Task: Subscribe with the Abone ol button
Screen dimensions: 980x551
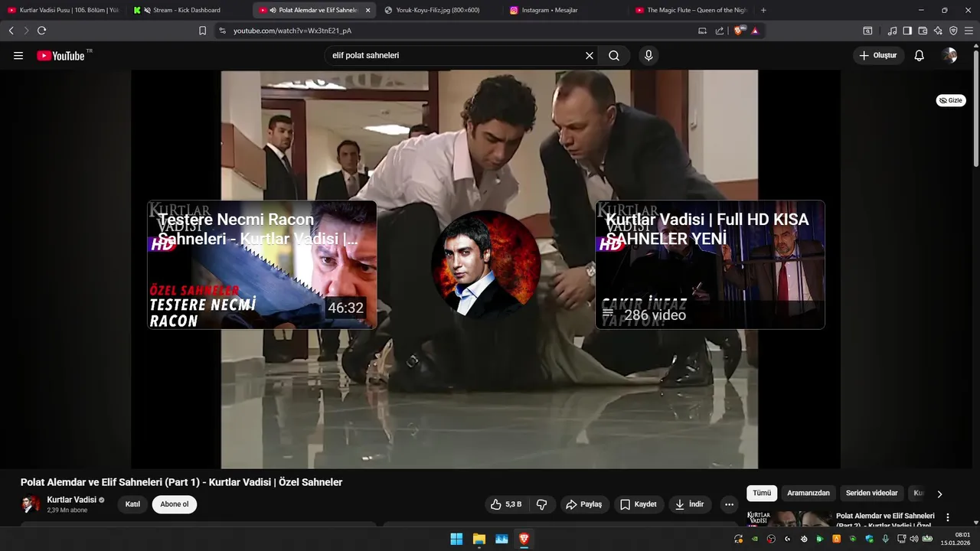Action: (x=175, y=504)
